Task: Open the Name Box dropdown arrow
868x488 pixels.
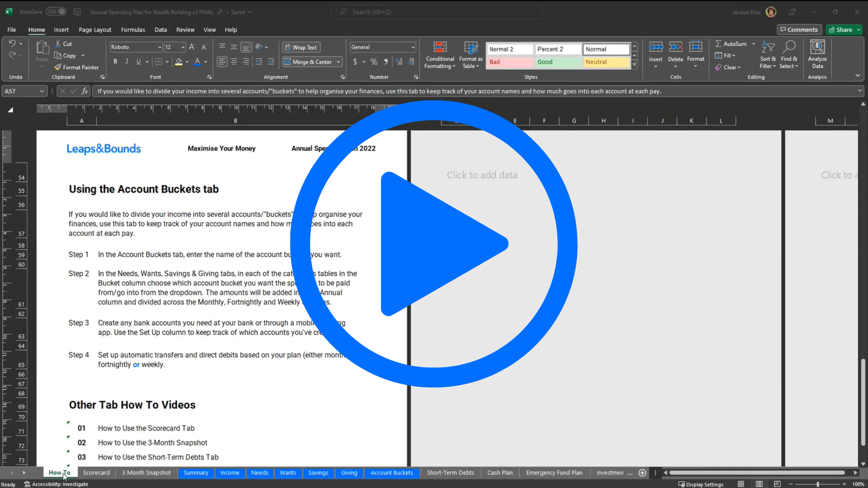Action: coord(42,91)
